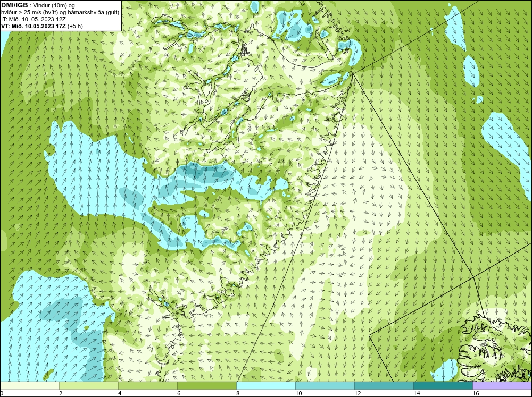Click the 0–2 m/s pale yellow legend swatch
The image size is (532, 397).
(x=29, y=385)
